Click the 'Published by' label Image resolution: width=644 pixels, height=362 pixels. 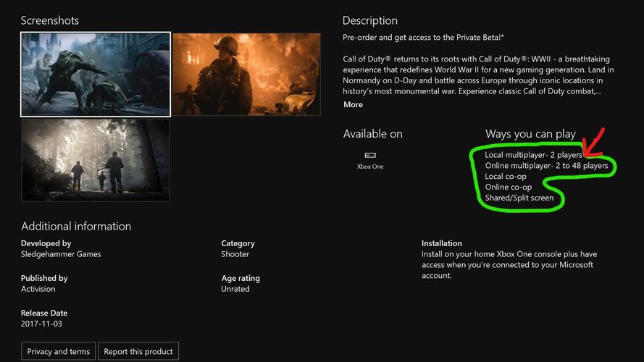pos(44,278)
